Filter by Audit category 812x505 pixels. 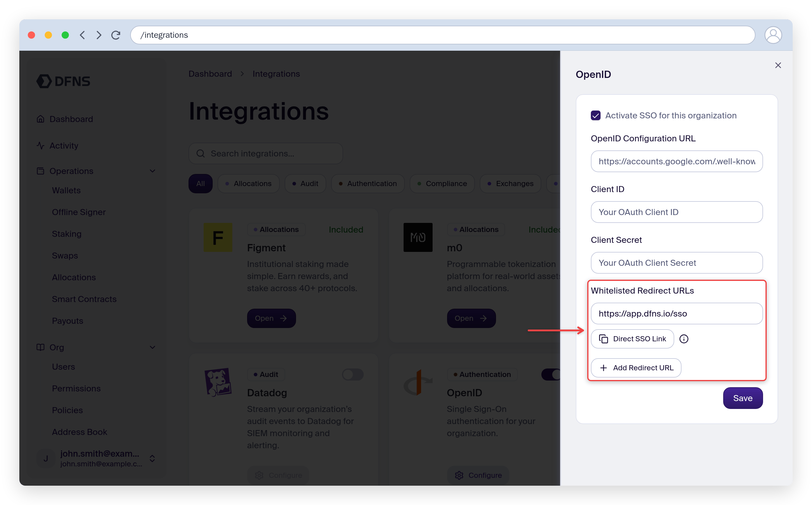point(305,183)
